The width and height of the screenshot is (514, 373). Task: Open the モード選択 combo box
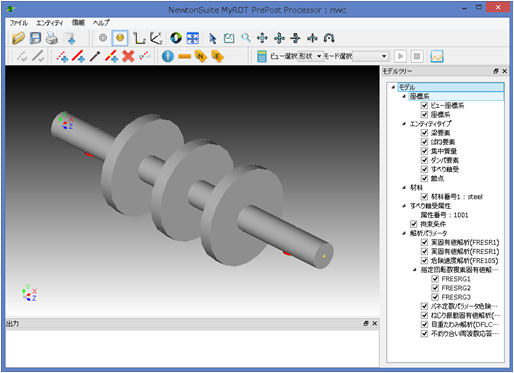coord(371,56)
